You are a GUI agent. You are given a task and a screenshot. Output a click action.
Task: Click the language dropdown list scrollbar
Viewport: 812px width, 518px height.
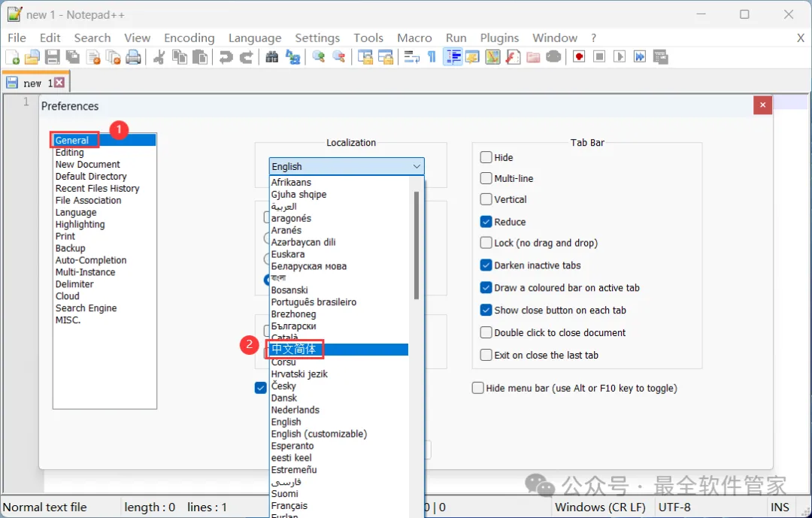point(417,246)
